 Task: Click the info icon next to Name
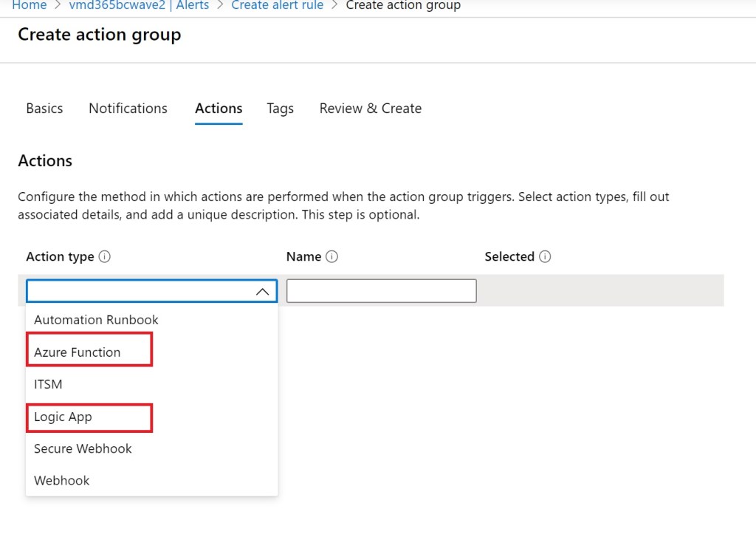coord(332,257)
